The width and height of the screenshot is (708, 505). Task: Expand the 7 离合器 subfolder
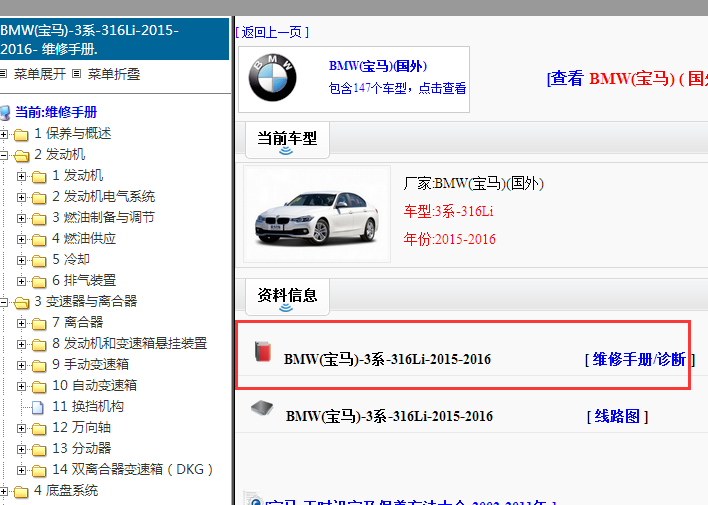click(x=21, y=323)
